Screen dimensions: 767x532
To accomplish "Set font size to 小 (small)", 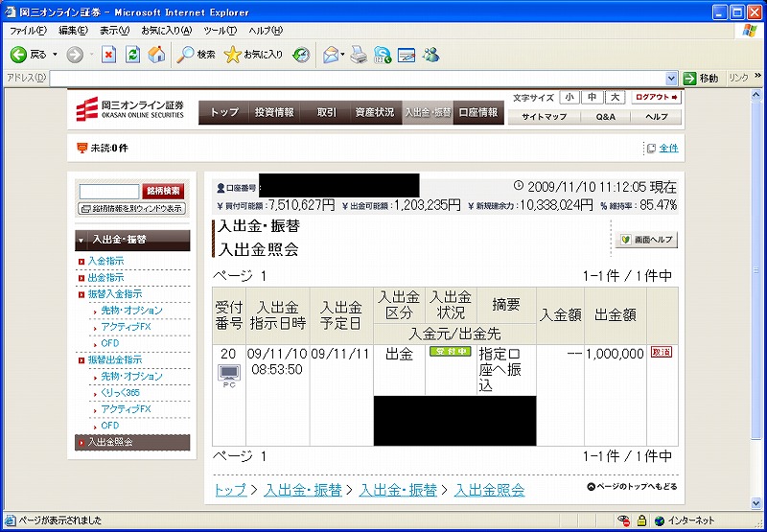I will tap(569, 98).
